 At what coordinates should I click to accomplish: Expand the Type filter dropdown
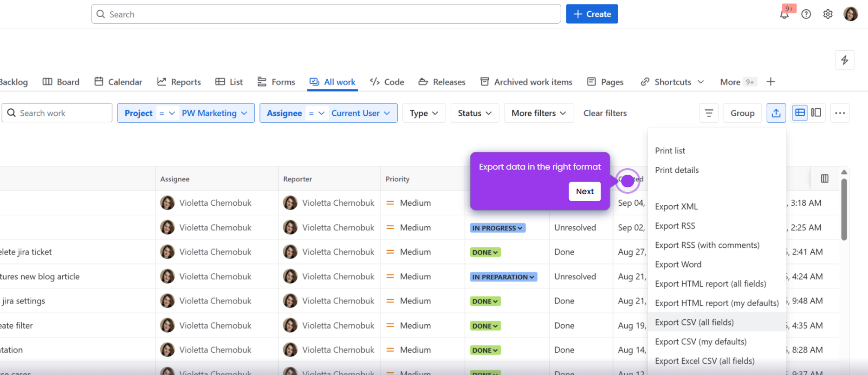[424, 113]
